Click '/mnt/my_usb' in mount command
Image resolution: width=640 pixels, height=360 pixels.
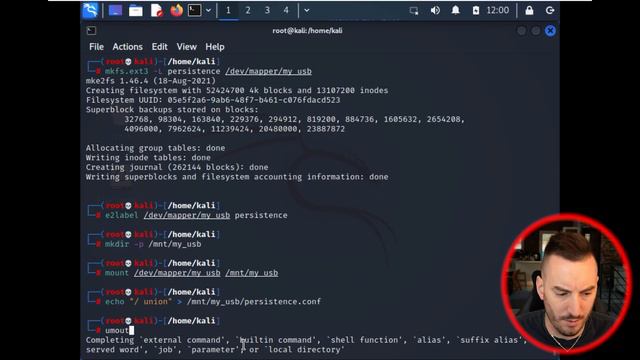pyautogui.click(x=251, y=273)
